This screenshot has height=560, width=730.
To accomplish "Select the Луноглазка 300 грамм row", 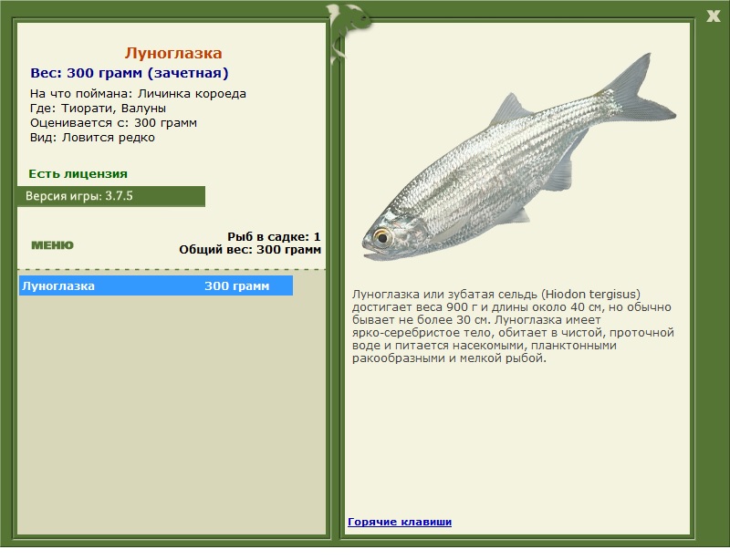I will tap(156, 285).
